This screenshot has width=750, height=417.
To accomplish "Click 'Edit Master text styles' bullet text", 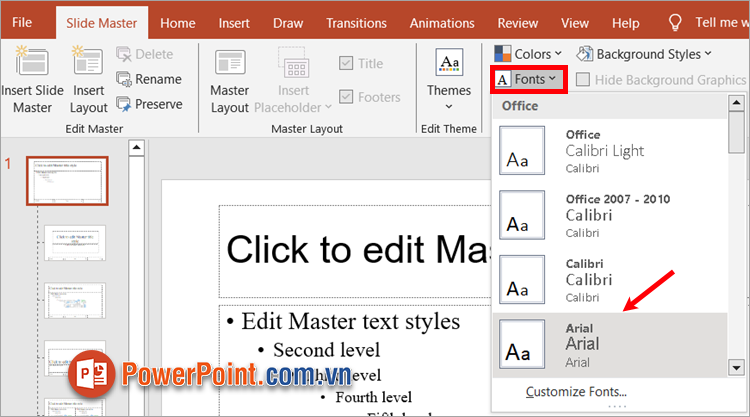I will (x=350, y=321).
